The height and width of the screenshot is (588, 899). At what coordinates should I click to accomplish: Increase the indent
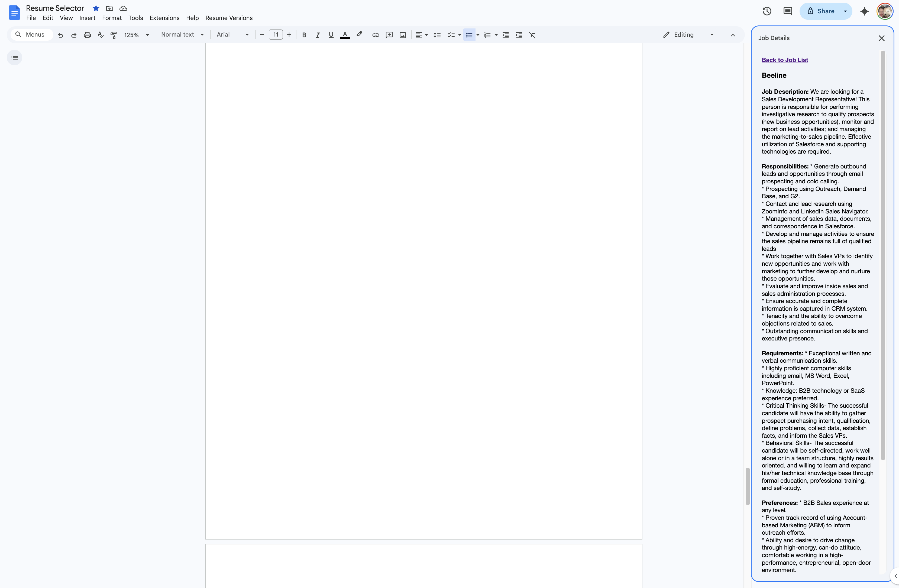pyautogui.click(x=519, y=35)
